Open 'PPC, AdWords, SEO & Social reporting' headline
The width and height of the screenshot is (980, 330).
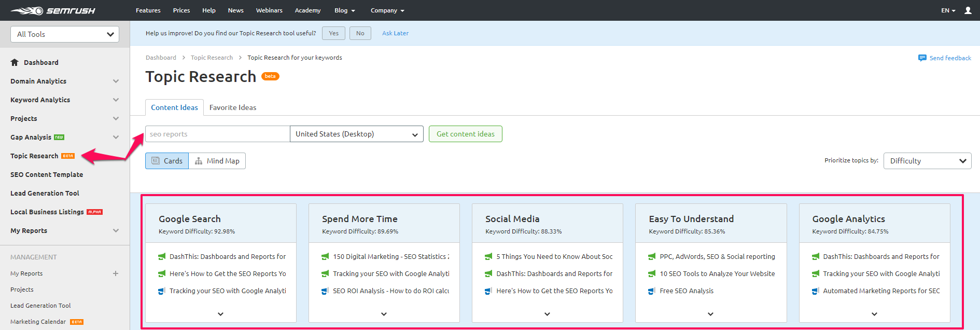717,257
